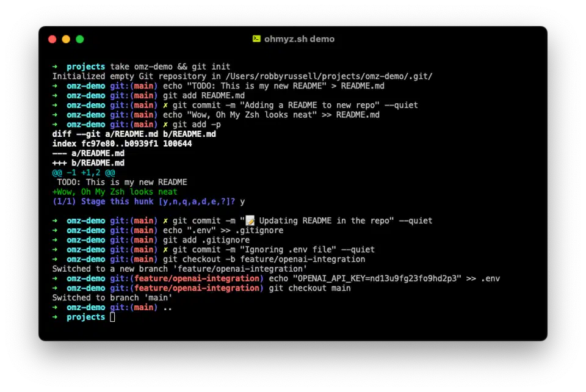Viewport: 586px width, 392px height.
Task: Click the '--- a/README.md' diff line
Action: point(88,153)
